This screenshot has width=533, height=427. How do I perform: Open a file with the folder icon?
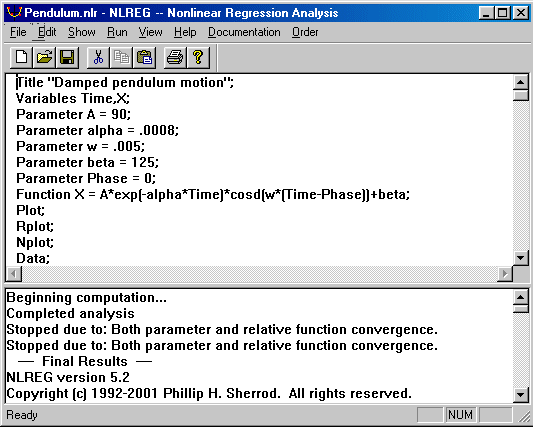pos(45,57)
